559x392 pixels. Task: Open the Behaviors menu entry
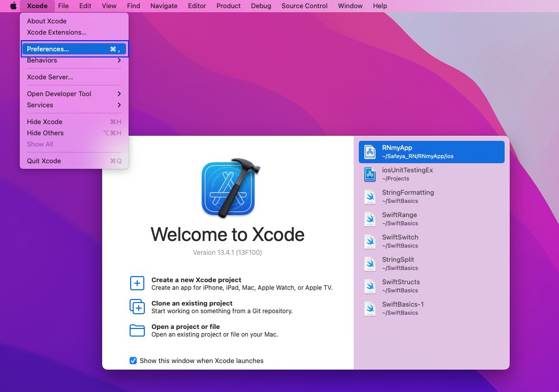tap(74, 61)
